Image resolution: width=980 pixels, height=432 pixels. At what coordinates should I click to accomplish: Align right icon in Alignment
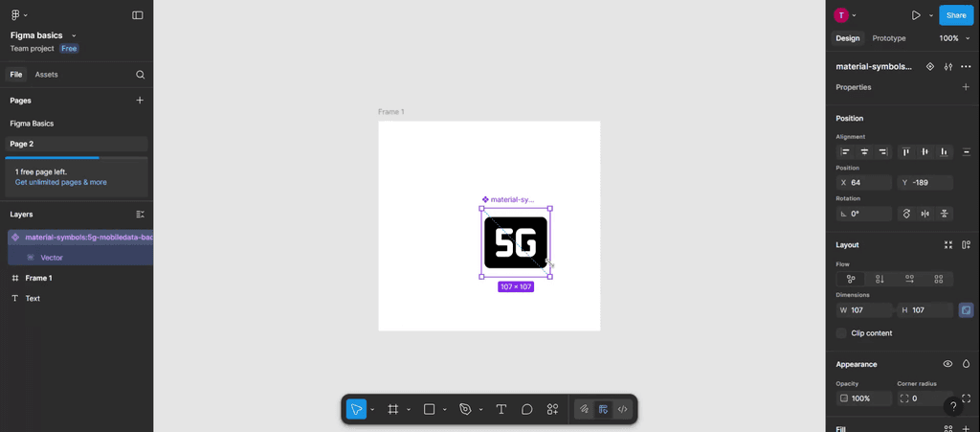coord(882,151)
